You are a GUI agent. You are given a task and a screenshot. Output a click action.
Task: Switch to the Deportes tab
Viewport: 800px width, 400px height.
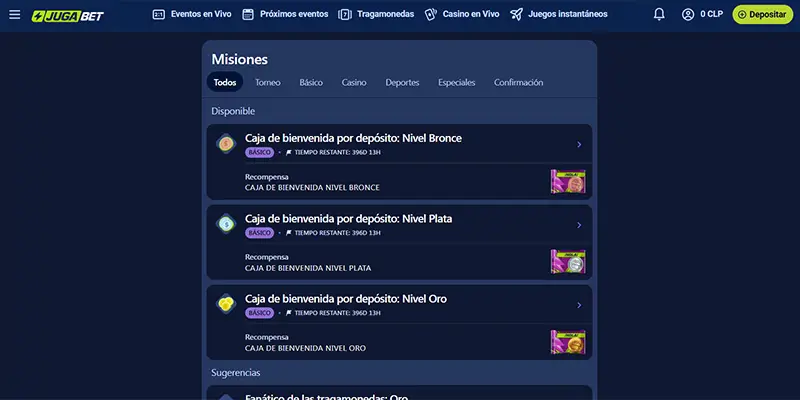[403, 82]
